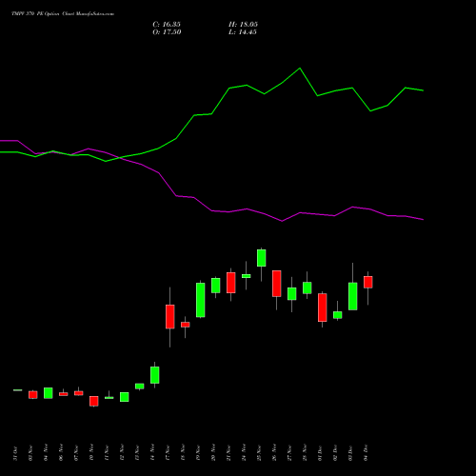The height and width of the screenshot is (476, 476).
Task: Click the 31 Oct date label
Action: click(15, 453)
